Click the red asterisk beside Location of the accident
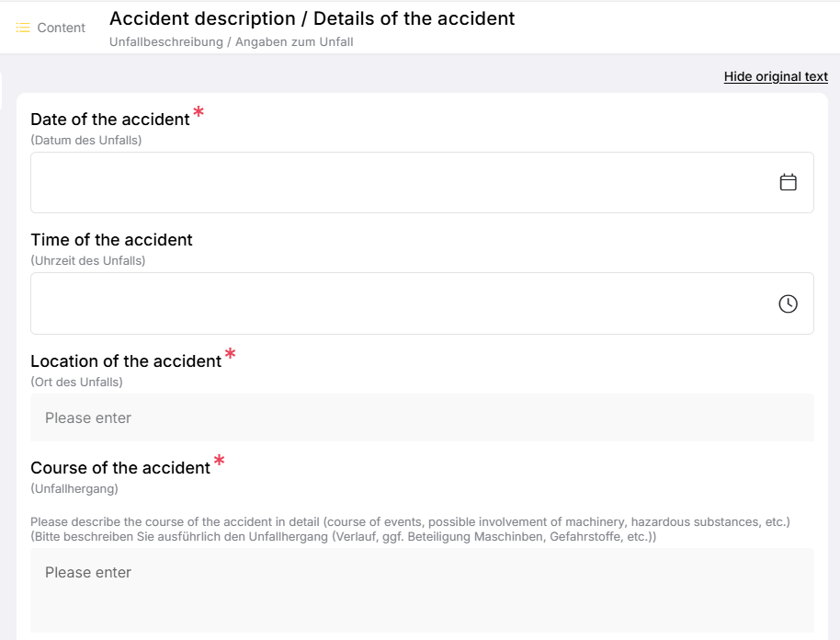 pyautogui.click(x=230, y=356)
